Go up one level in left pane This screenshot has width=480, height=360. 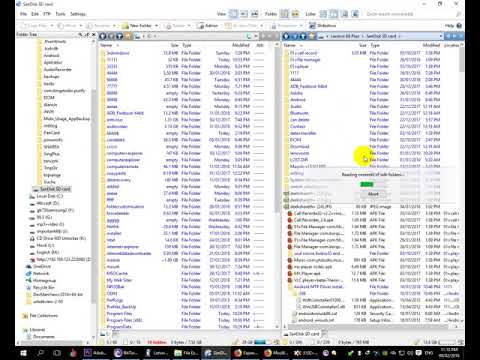[x=119, y=36]
